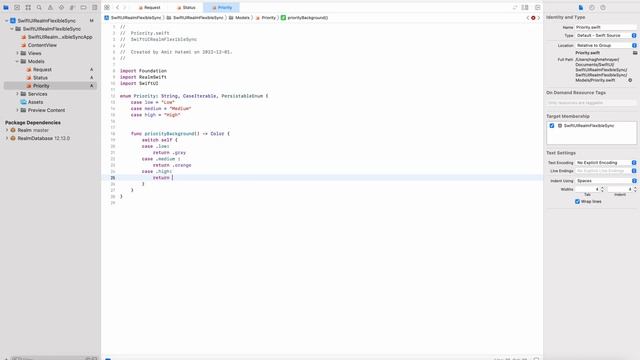The image size is (640, 360).
Task: Collapse the Models folder
Action: tap(17, 61)
